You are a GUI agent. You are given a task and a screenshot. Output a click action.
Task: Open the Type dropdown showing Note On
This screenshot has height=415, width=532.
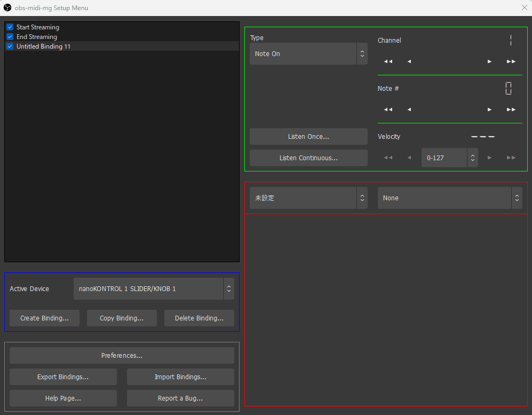pos(308,54)
